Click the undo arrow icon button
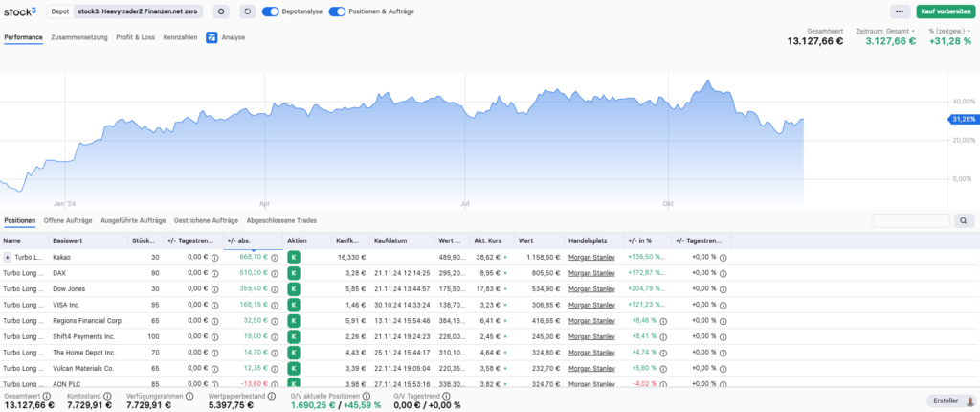Screen dimensions: 980x412 click(x=248, y=11)
